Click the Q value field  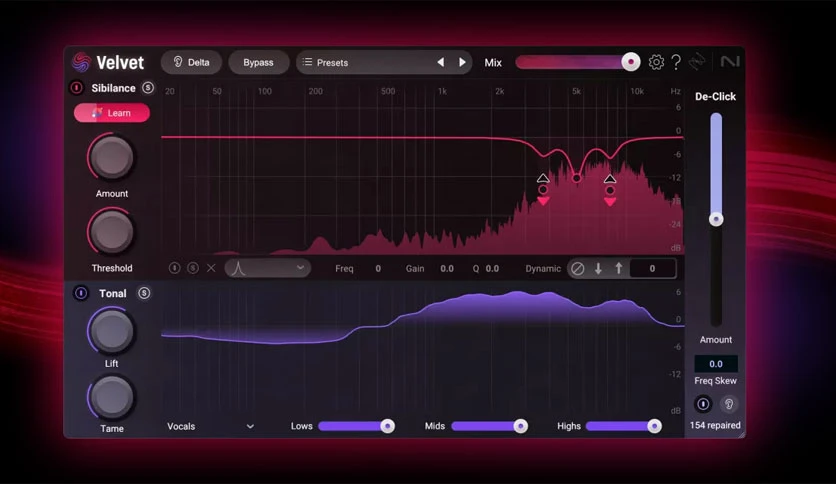pos(492,269)
